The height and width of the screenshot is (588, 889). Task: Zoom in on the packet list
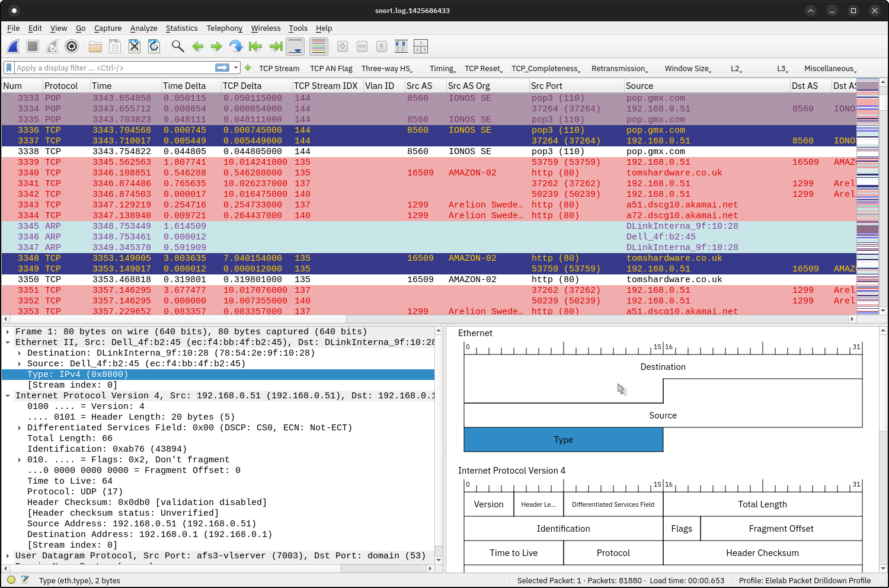tap(342, 46)
